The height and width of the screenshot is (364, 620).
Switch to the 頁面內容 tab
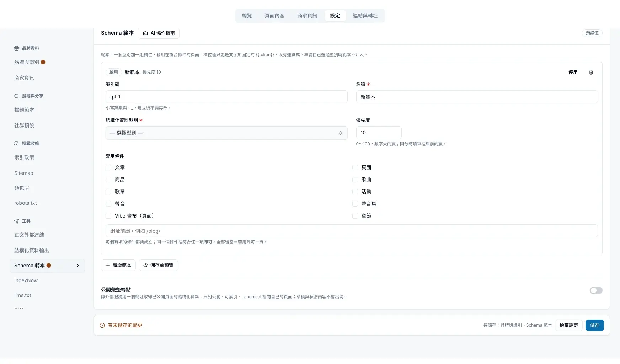274,16
